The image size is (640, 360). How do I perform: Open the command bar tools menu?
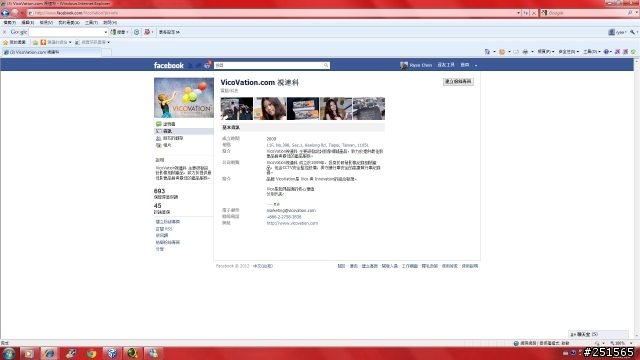pyautogui.click(x=591, y=52)
